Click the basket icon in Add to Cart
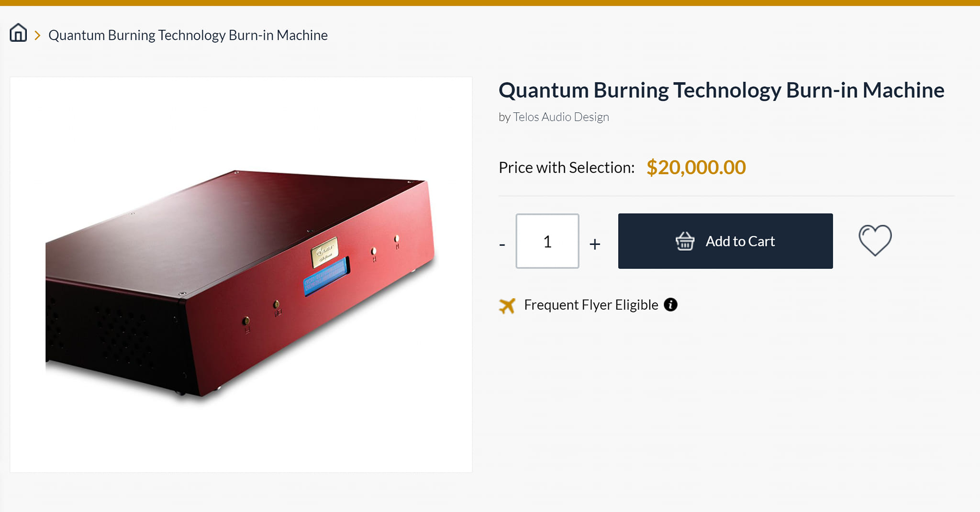Viewport: 980px width, 512px height. tap(685, 241)
